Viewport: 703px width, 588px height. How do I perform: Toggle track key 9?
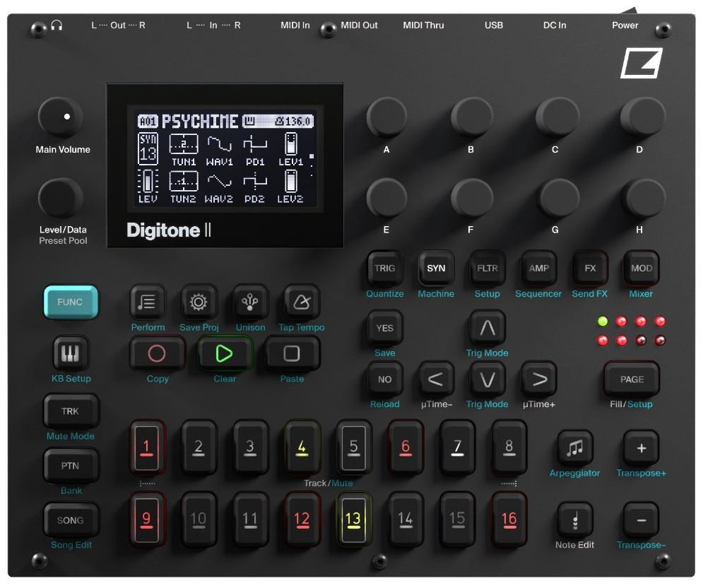point(147,519)
